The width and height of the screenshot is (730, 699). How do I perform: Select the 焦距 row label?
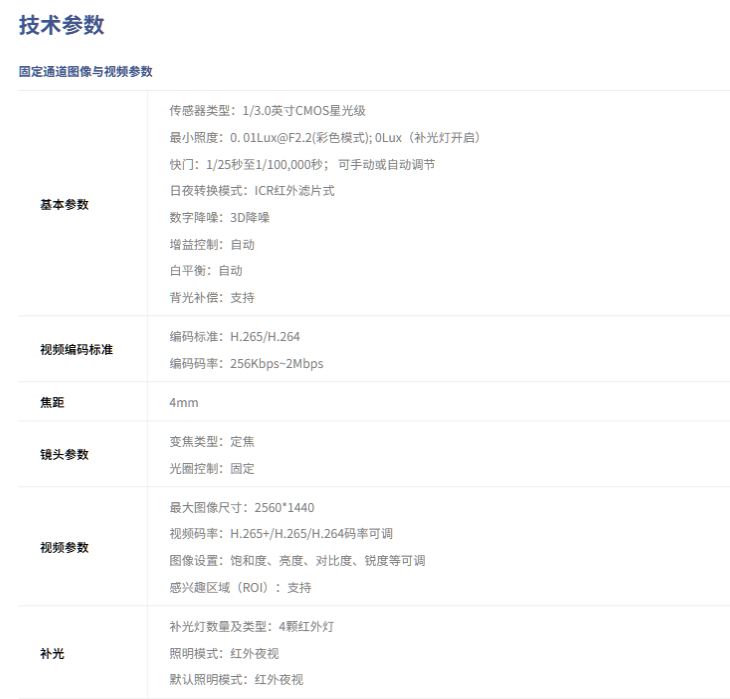tap(52, 402)
